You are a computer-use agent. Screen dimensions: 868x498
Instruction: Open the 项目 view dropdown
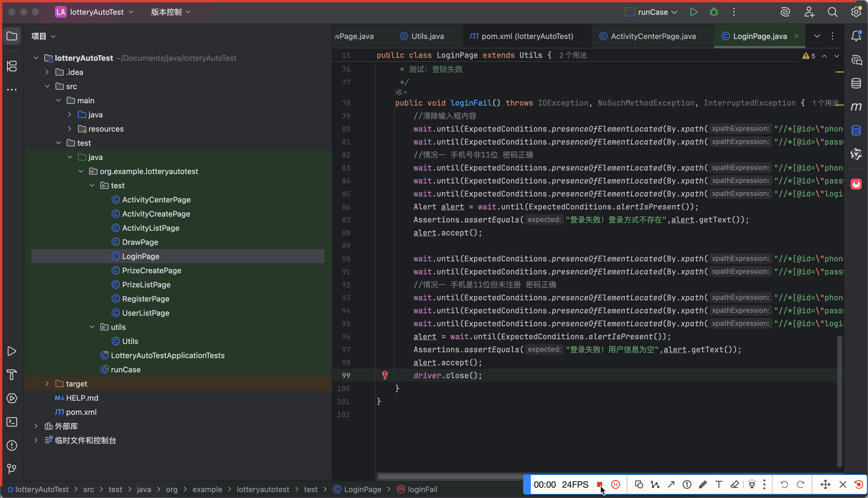click(x=43, y=36)
